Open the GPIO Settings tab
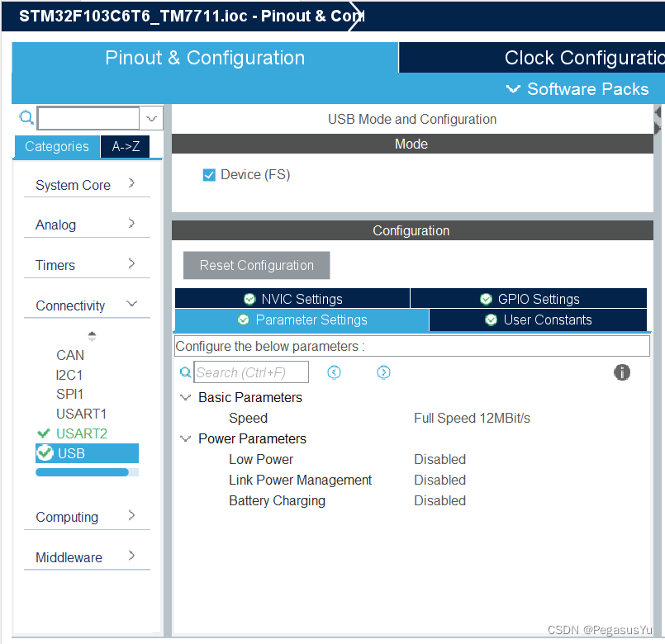Screen dimensions: 665x644 tap(529, 299)
